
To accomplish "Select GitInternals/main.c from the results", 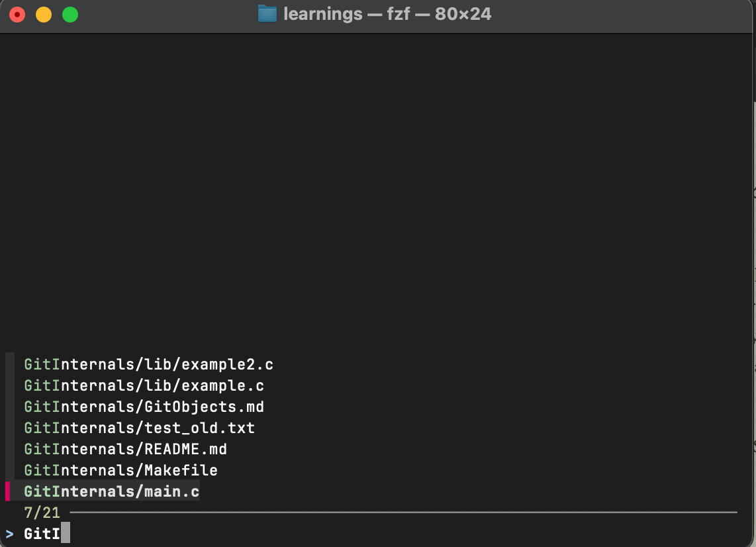I will point(111,491).
